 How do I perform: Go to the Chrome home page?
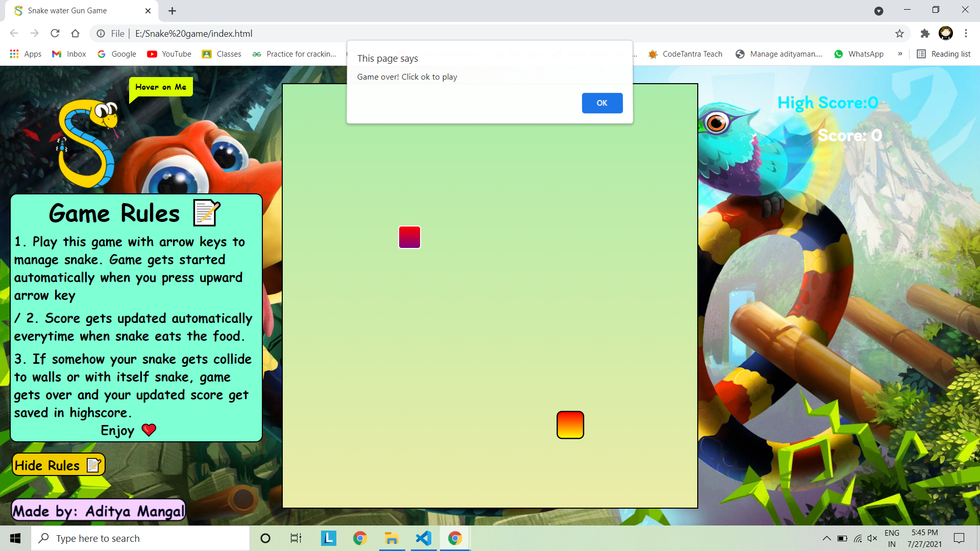(x=75, y=34)
